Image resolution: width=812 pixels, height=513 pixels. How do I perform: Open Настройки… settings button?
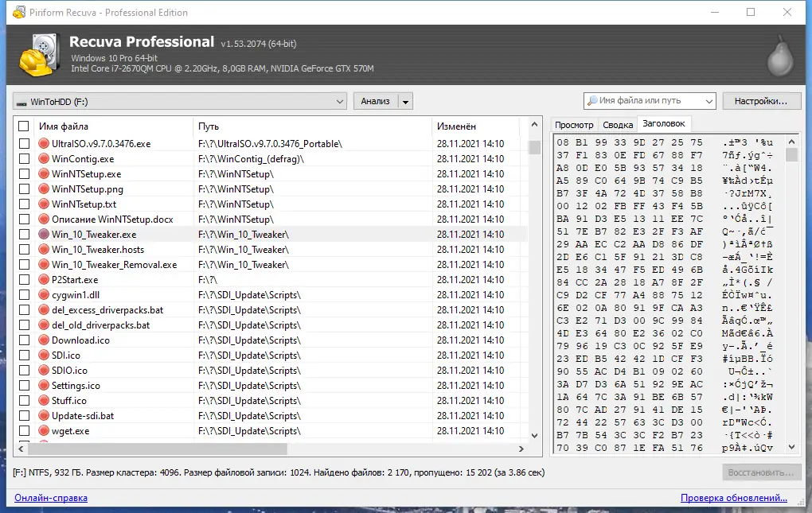761,101
